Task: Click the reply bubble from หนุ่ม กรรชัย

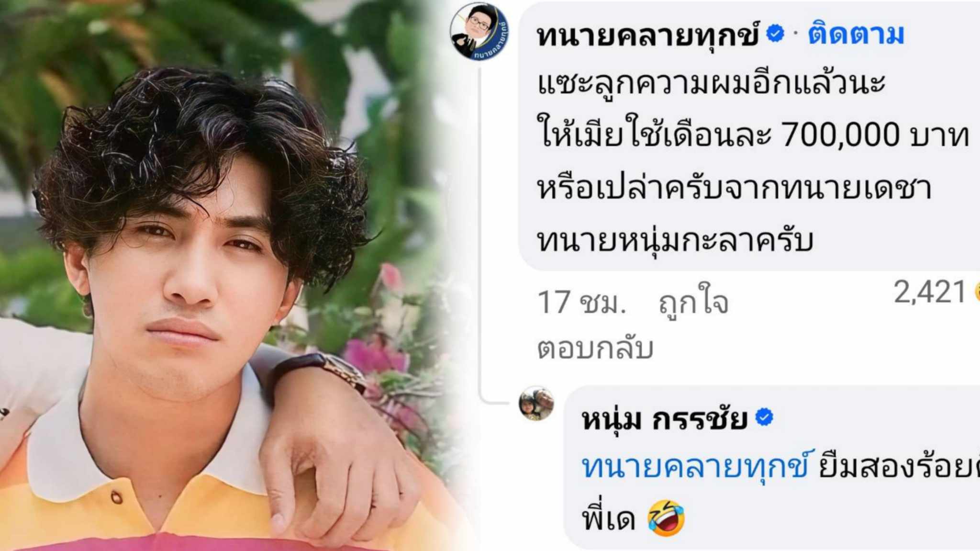Action: [772, 467]
